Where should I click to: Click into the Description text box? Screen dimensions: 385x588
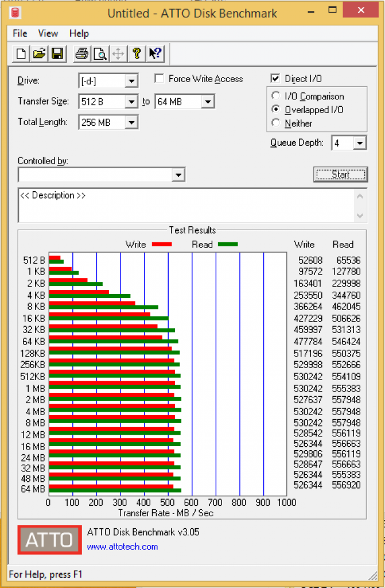(x=186, y=206)
